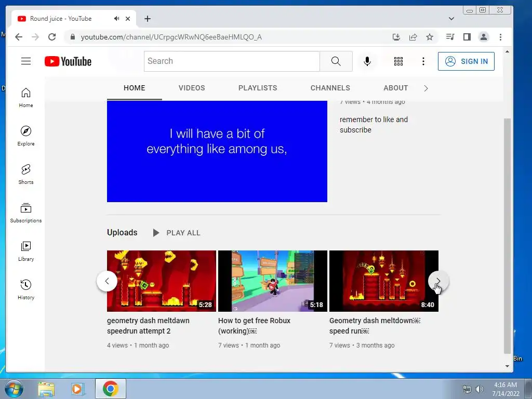Click in the YouTube search field
Screen dimensions: 532x399
[232, 61]
